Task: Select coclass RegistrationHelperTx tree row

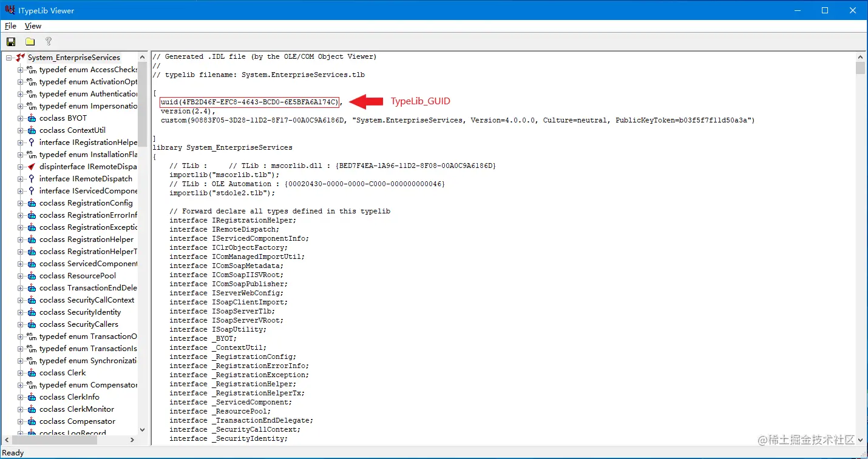Action: 88,252
